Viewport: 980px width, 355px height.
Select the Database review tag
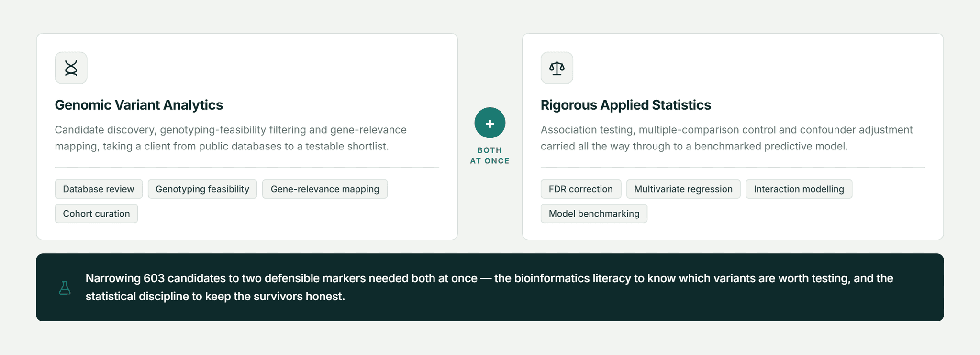(x=99, y=189)
